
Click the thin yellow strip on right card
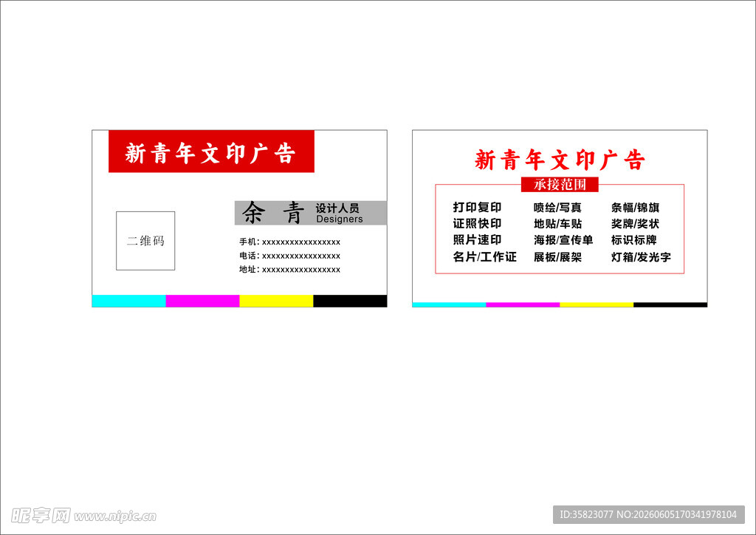(597, 305)
